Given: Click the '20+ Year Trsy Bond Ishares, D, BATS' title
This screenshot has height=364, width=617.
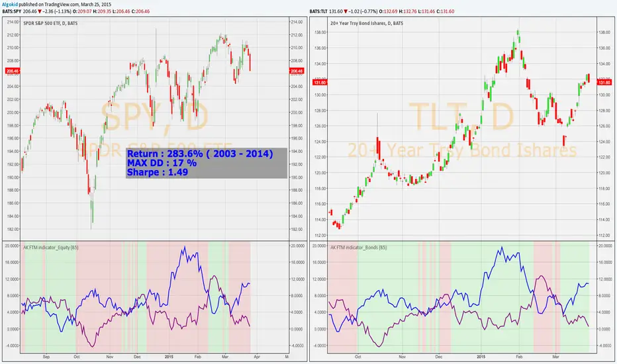Looking at the screenshot, I should click(x=367, y=23).
